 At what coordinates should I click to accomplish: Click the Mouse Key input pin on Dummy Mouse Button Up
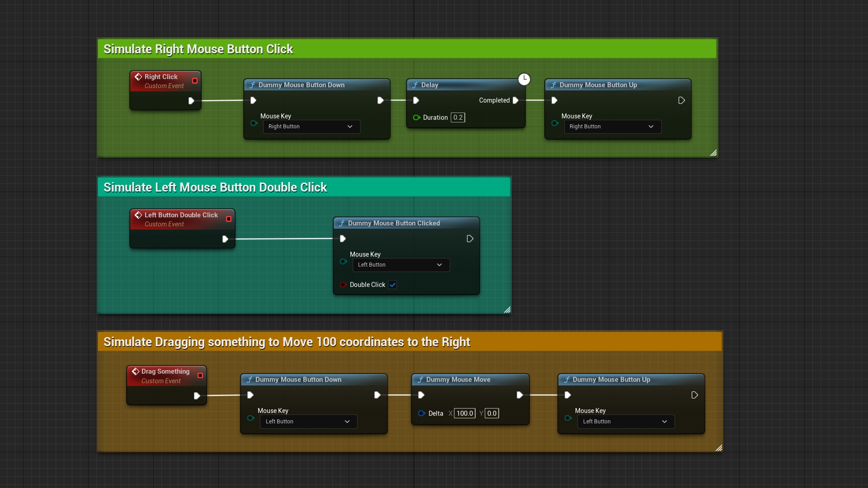point(554,123)
